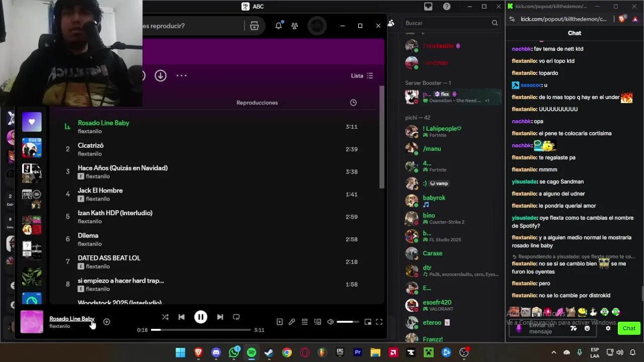This screenshot has height=362, width=644.
Task: Open Windows notification center bell
Action: pyautogui.click(x=633, y=352)
